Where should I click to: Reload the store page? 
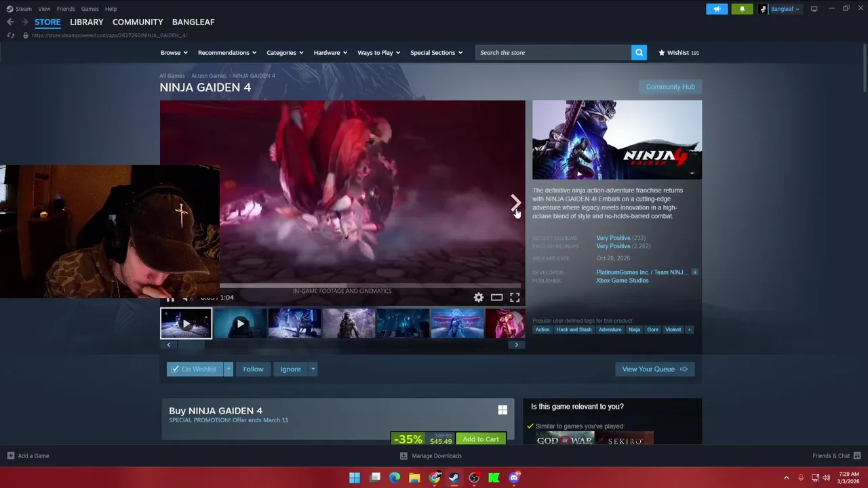coord(11,35)
